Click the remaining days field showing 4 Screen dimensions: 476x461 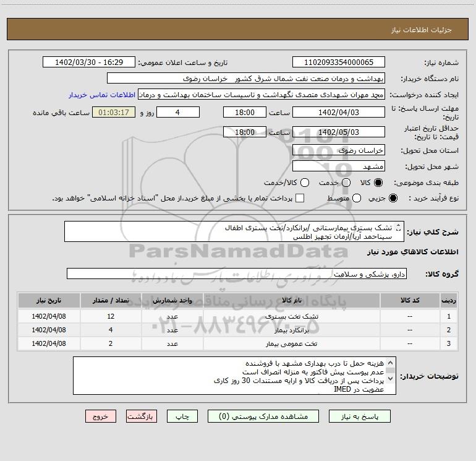(x=178, y=113)
